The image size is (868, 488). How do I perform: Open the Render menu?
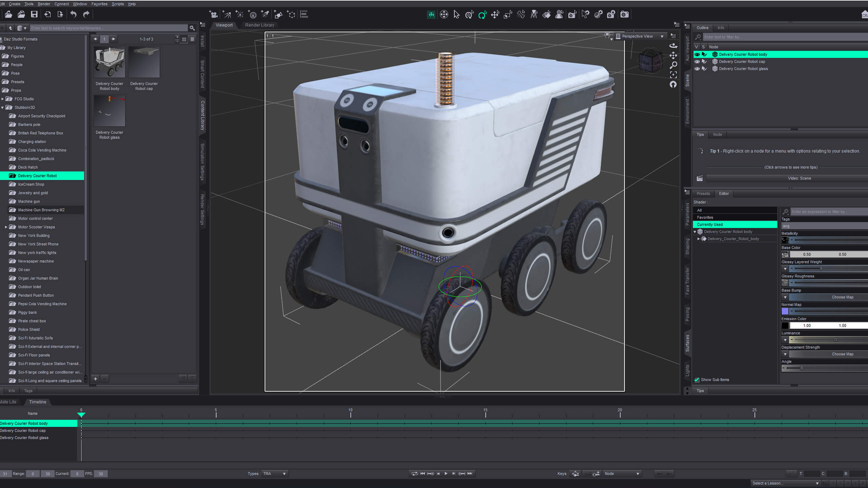coord(44,4)
